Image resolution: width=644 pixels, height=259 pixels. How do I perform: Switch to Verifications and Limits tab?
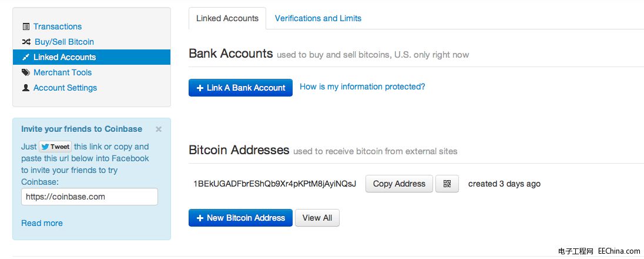click(x=318, y=18)
